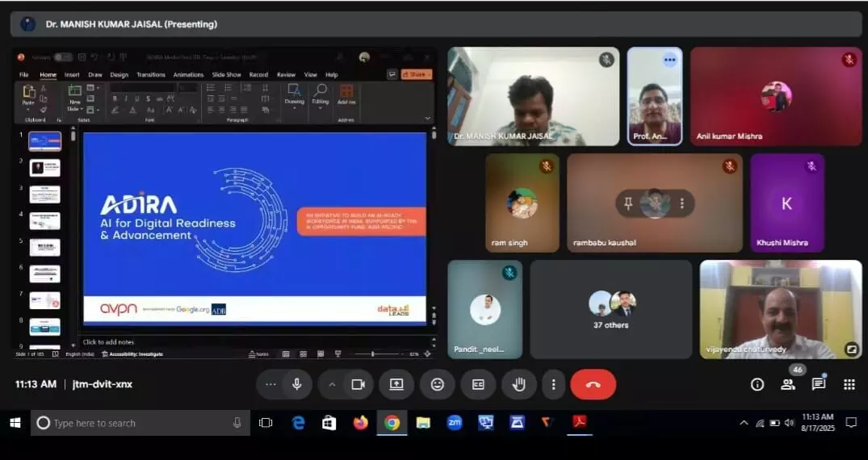Open audio/video settings arrow next to camera
The height and width of the screenshot is (460, 868).
coord(332,384)
